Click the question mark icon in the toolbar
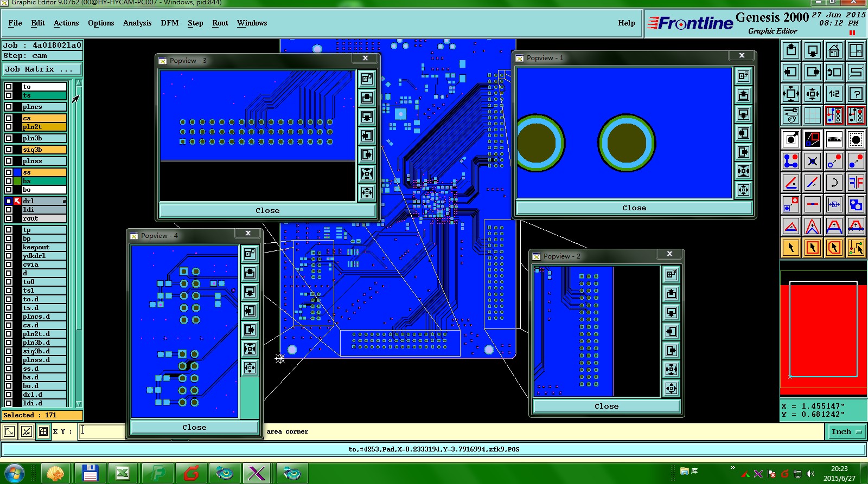This screenshot has height=484, width=868. point(856,94)
